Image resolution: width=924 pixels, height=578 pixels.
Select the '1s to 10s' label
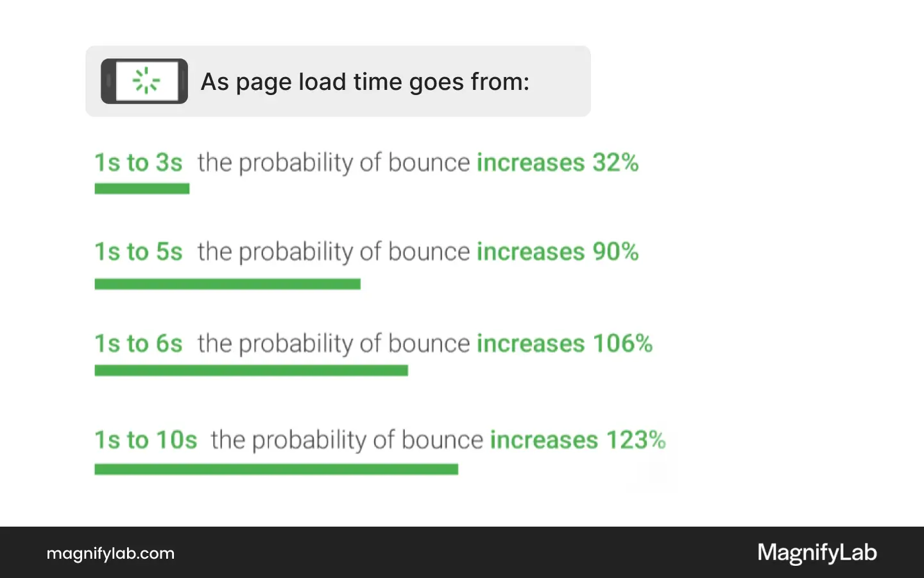tap(146, 440)
